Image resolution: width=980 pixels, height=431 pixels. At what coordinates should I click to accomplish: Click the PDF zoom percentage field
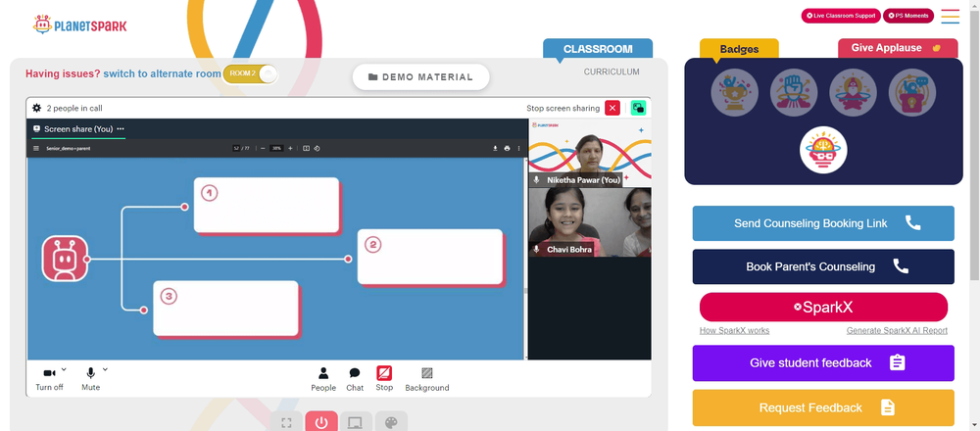click(x=276, y=148)
